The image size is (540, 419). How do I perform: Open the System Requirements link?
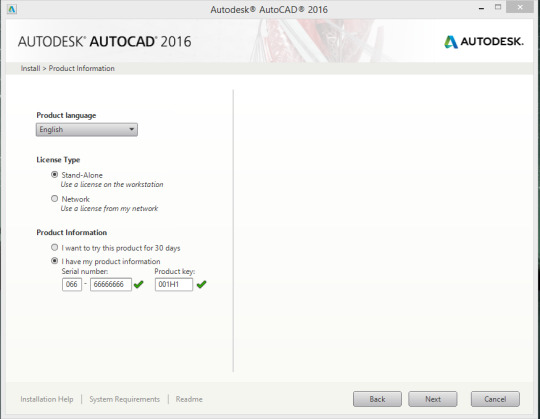pyautogui.click(x=125, y=399)
